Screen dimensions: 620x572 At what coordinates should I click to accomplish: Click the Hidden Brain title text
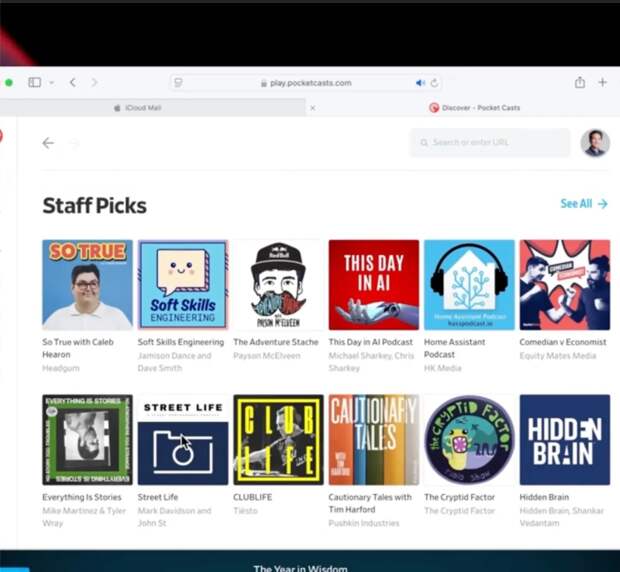coord(544,497)
